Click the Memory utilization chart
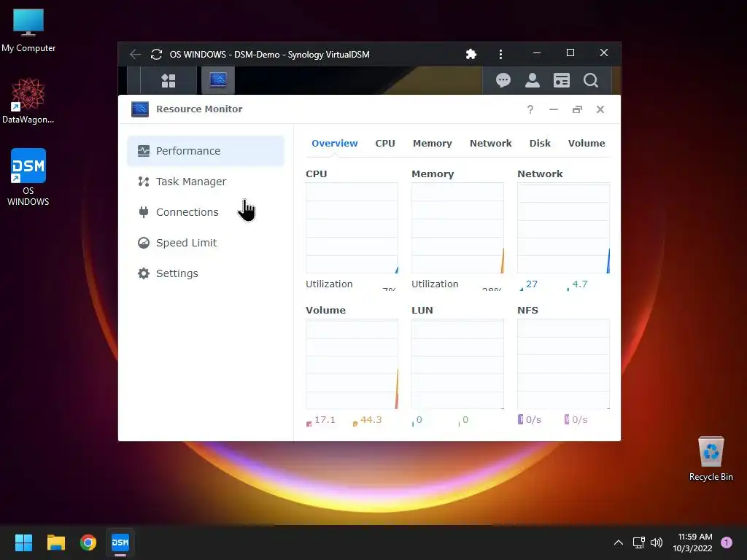 [x=457, y=228]
